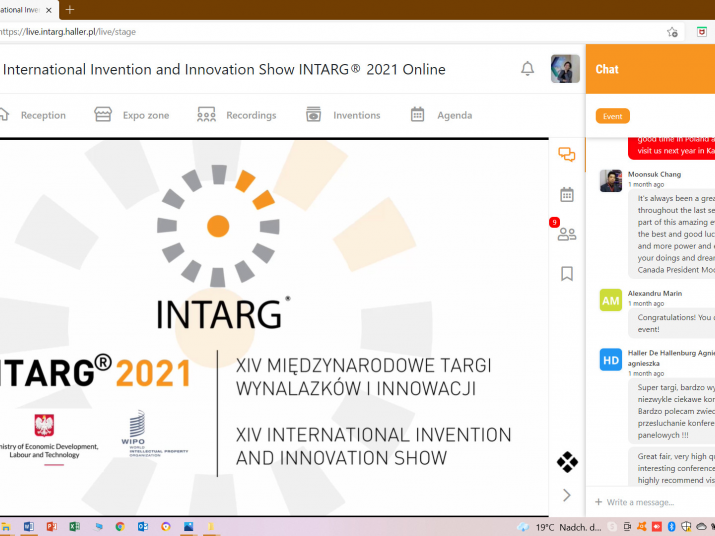This screenshot has width=715, height=536.
Task: Click Moonsuk Chang's chat avatar
Action: [x=610, y=181]
